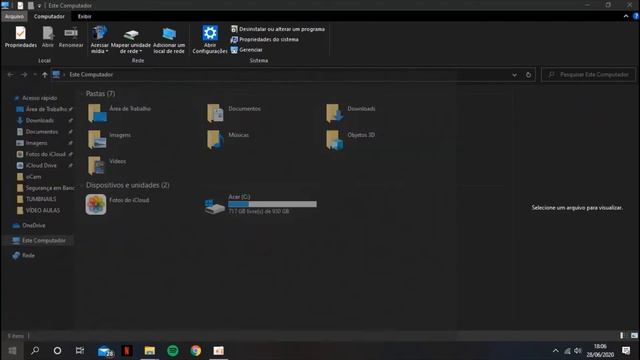Open recent locations dropdown arrow

(35, 75)
